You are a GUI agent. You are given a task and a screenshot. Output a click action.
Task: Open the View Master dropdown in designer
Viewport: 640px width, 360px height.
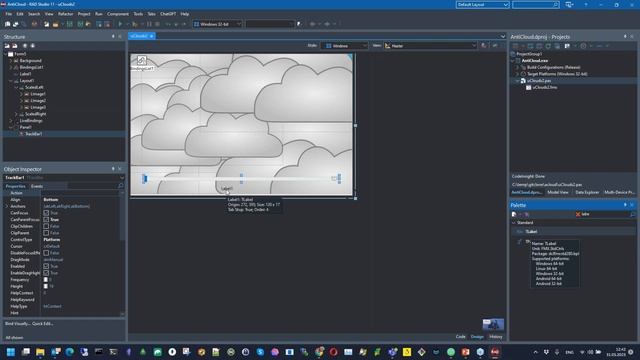pos(430,46)
